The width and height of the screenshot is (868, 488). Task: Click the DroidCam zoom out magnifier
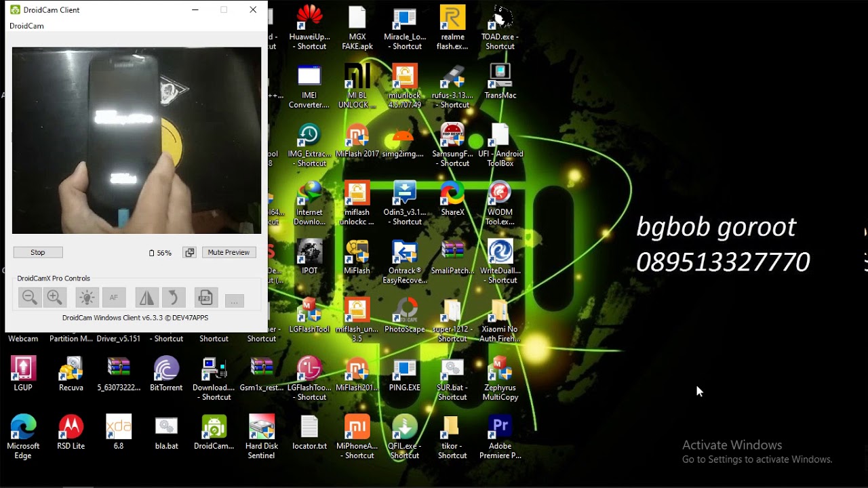(x=29, y=298)
